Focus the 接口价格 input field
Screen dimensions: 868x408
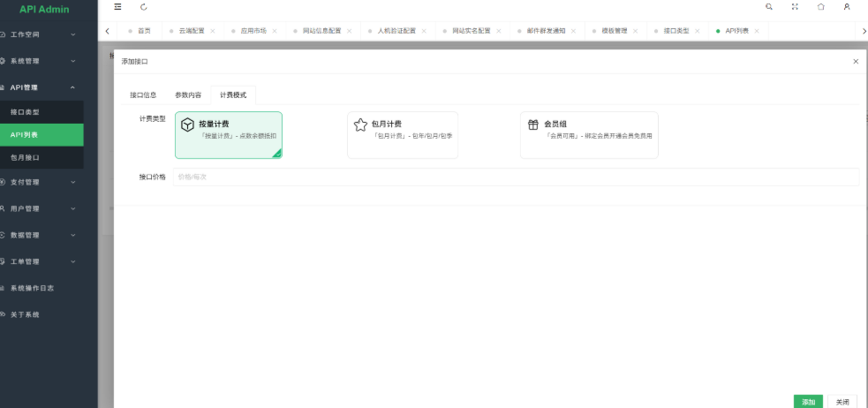tap(516, 178)
